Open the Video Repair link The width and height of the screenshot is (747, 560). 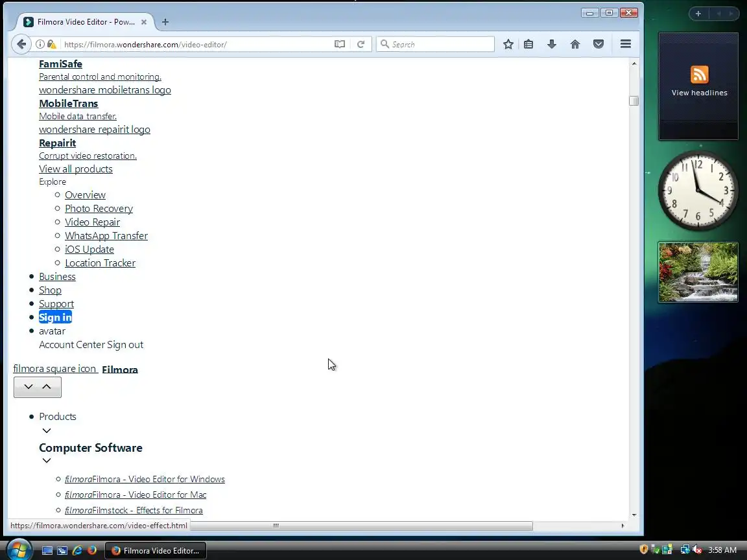tap(93, 222)
